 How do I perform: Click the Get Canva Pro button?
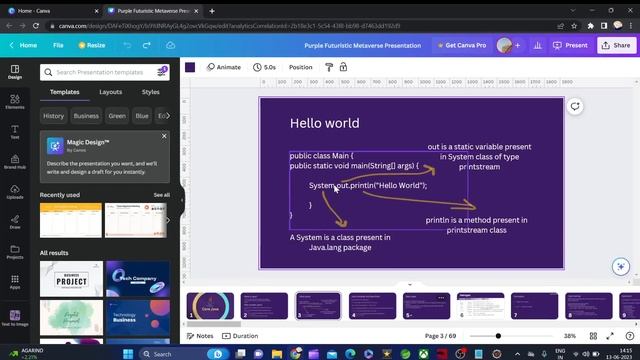(x=462, y=45)
